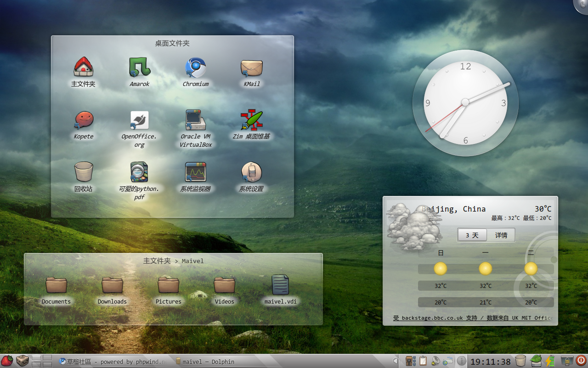Click the digital clock in the panel
The image size is (588, 368).
491,362
